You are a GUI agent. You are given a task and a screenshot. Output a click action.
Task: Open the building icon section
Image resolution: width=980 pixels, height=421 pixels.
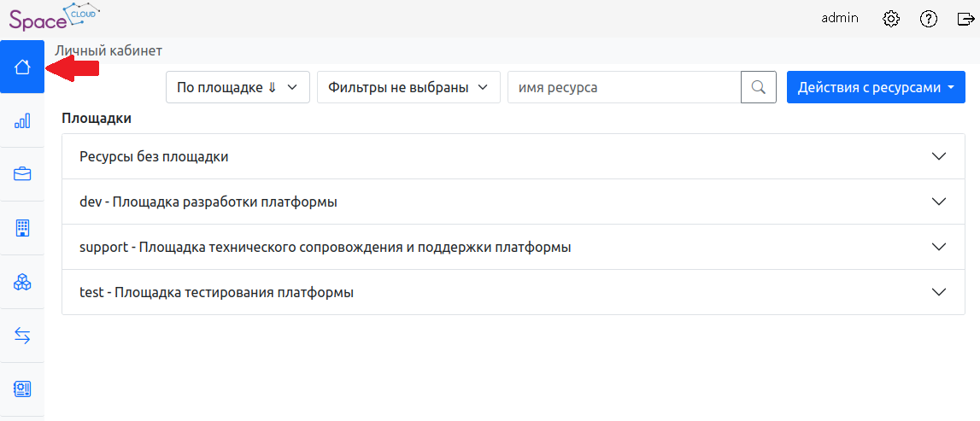click(22, 228)
